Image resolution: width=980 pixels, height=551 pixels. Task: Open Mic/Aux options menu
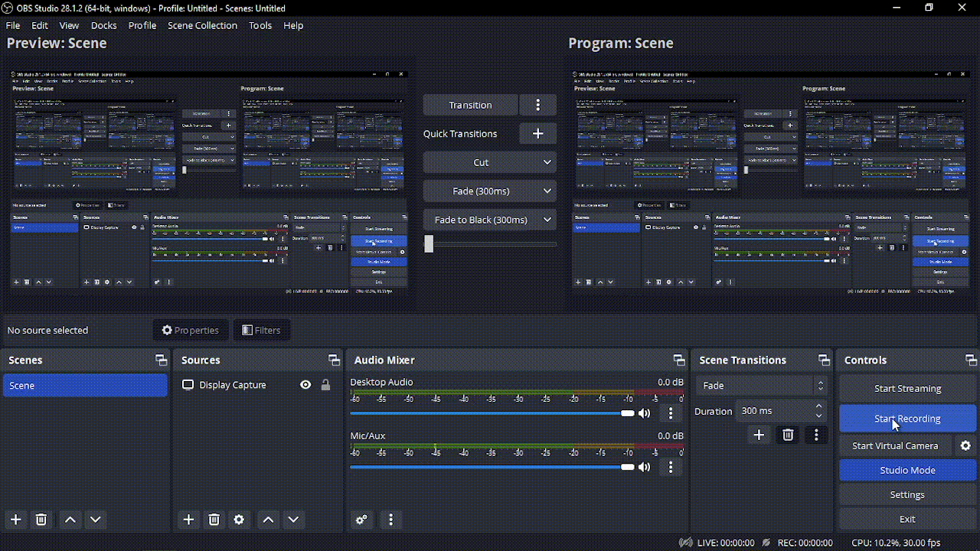[671, 467]
